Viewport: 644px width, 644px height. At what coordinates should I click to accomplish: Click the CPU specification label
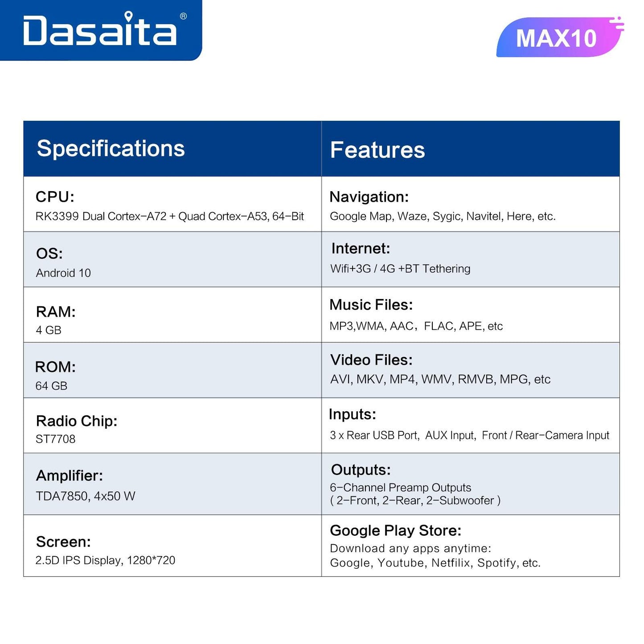(55, 197)
